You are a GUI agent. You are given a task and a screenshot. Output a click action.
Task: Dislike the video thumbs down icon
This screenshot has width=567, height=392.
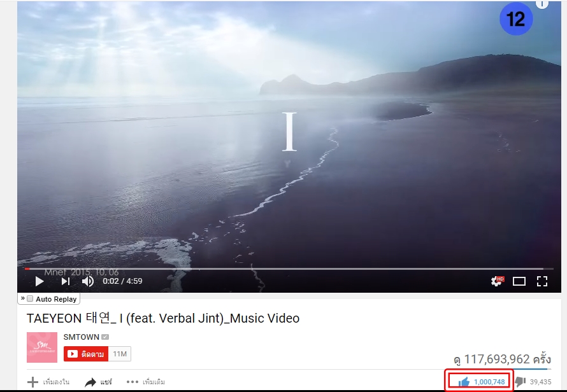(x=520, y=382)
